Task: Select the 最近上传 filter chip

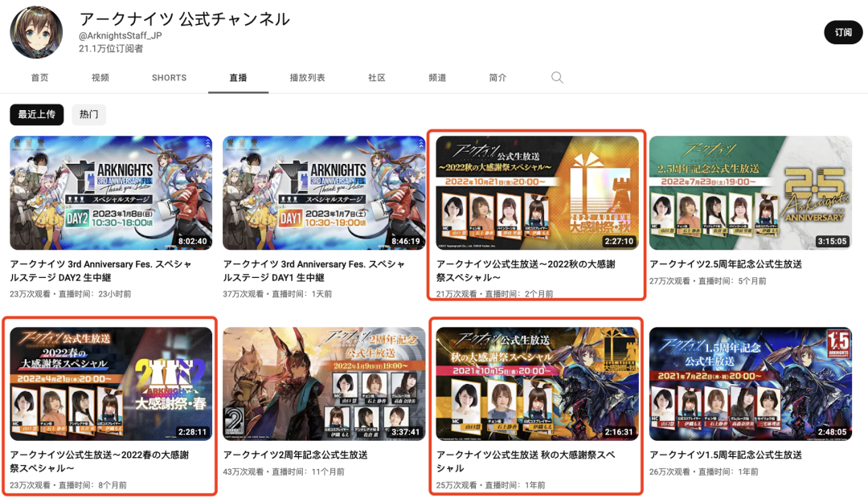Action: tap(36, 115)
